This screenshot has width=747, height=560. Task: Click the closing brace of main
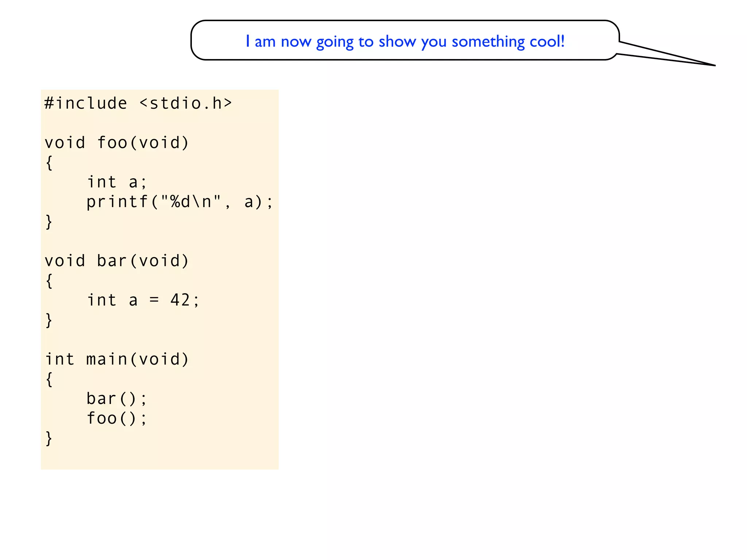pyautogui.click(x=49, y=438)
